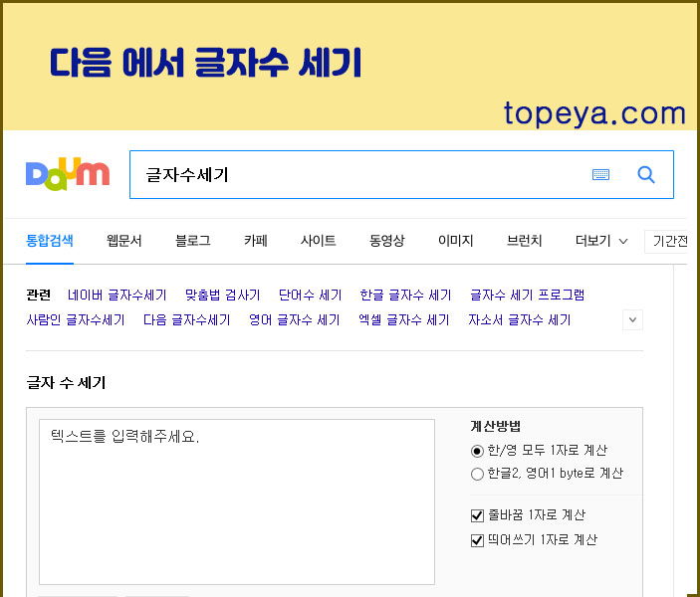Expand related searches with the chevron button

(632, 320)
